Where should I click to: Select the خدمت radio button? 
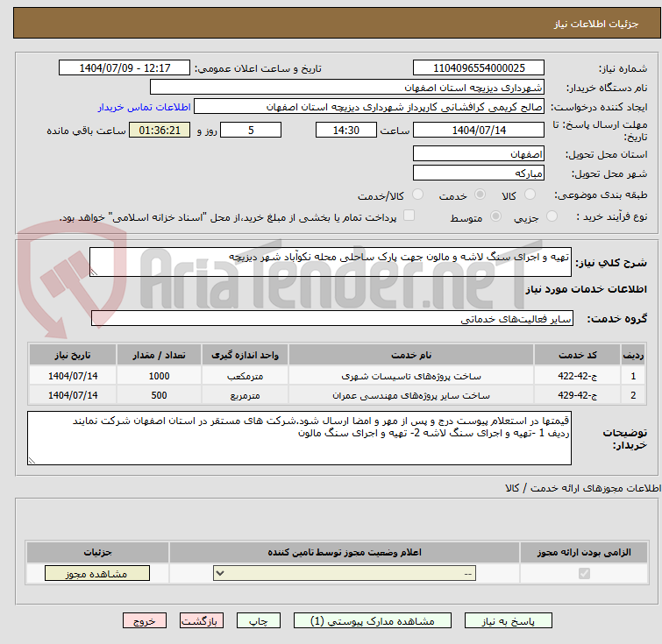[x=480, y=195]
